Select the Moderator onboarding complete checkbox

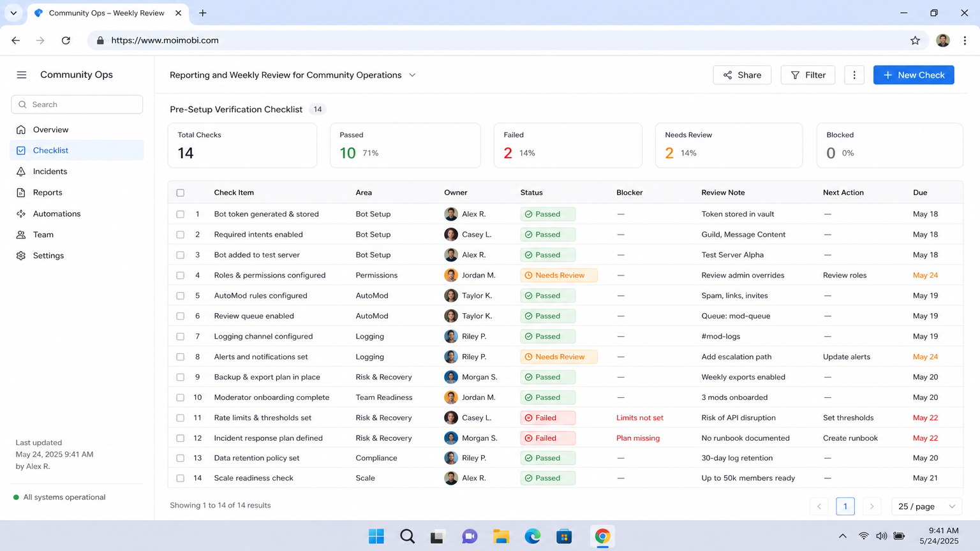[181, 397]
